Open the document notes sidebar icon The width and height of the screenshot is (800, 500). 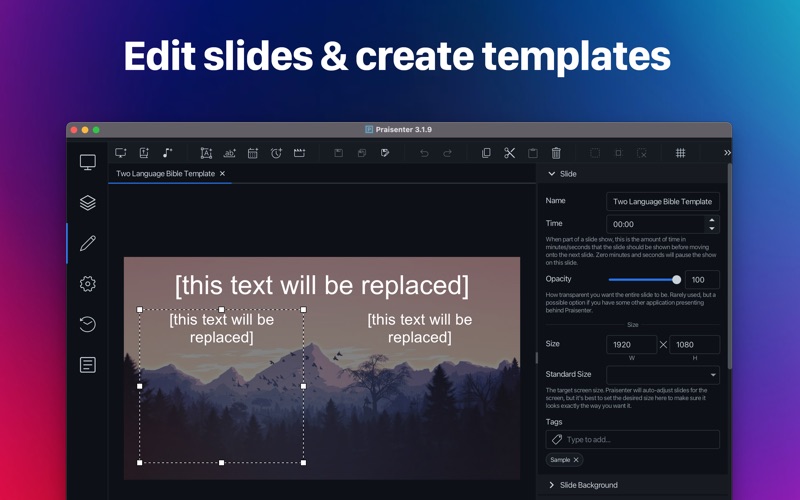pyautogui.click(x=88, y=365)
